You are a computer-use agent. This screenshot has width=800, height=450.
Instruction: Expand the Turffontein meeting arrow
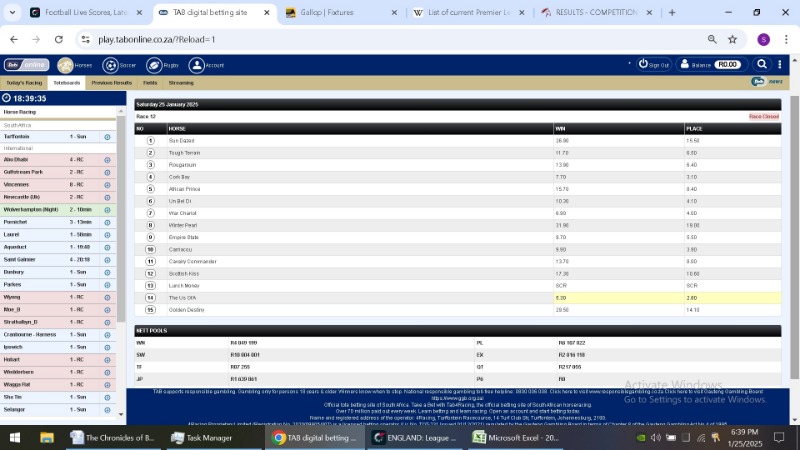coord(107,136)
